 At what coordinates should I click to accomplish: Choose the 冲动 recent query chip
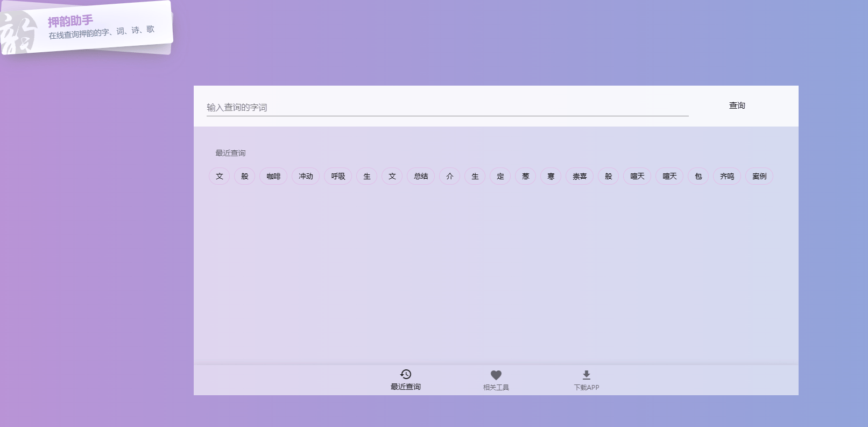pos(306,176)
